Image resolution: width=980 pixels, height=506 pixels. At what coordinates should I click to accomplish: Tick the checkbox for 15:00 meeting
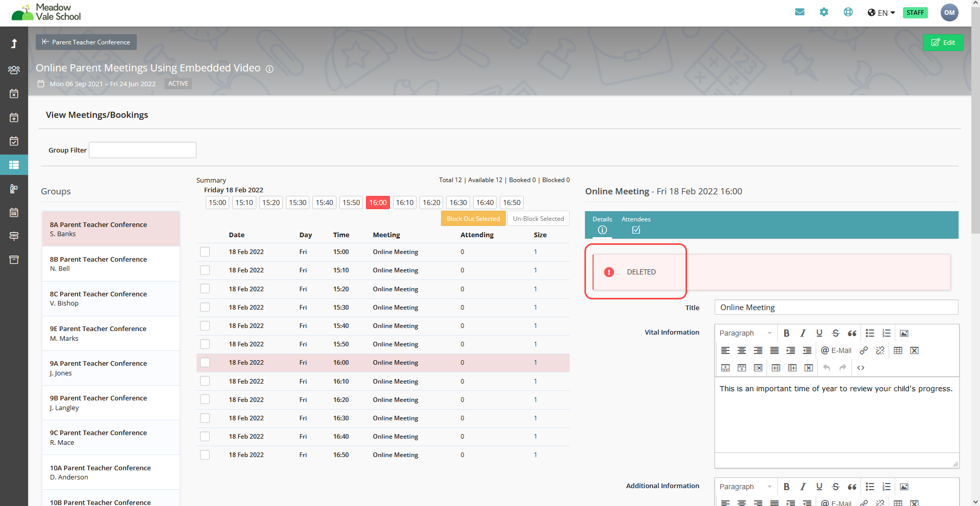pyautogui.click(x=205, y=252)
